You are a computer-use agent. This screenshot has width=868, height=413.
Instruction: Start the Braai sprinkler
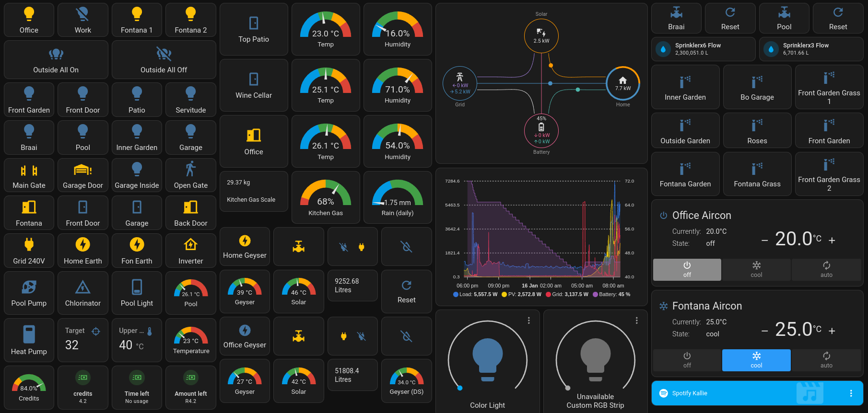676,18
